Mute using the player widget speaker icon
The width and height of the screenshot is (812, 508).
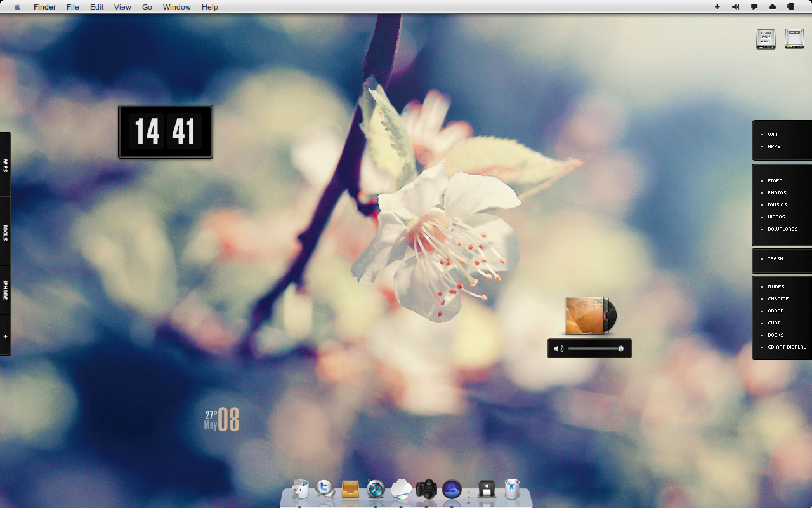[558, 349]
